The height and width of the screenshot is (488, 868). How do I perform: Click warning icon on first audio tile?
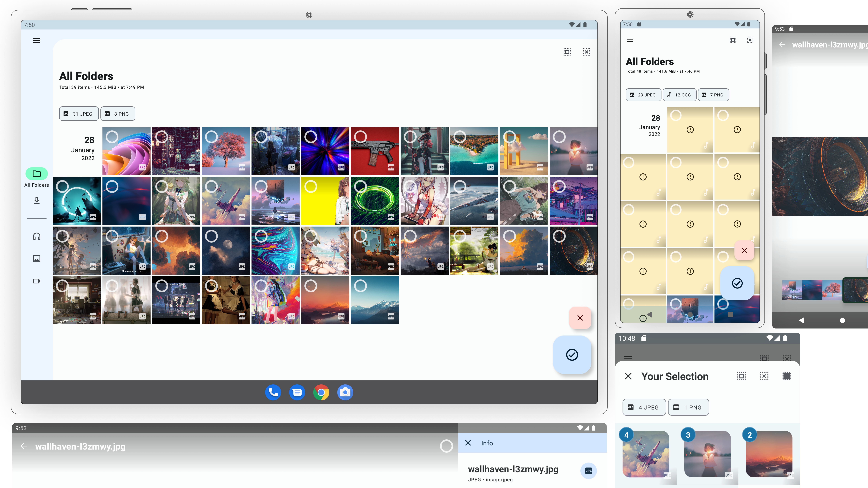tap(690, 130)
